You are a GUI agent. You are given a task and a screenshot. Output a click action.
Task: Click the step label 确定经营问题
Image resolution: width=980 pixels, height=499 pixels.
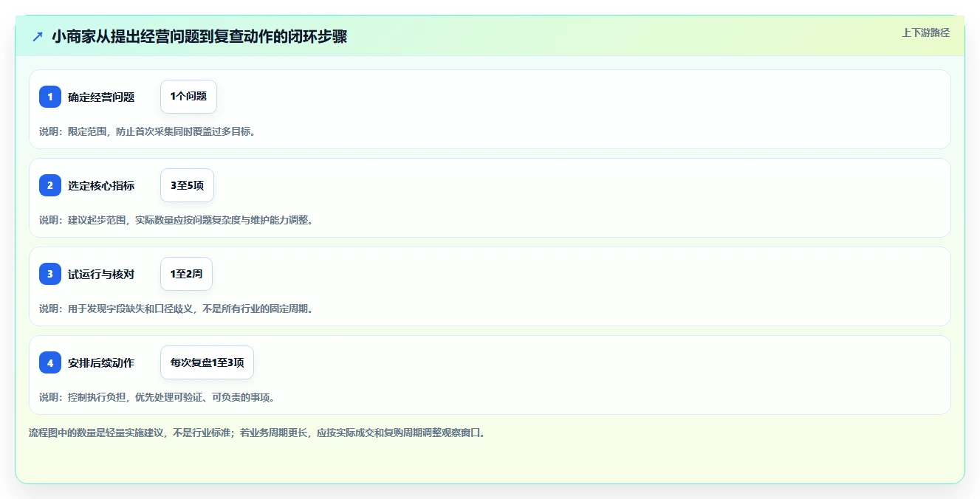click(101, 97)
